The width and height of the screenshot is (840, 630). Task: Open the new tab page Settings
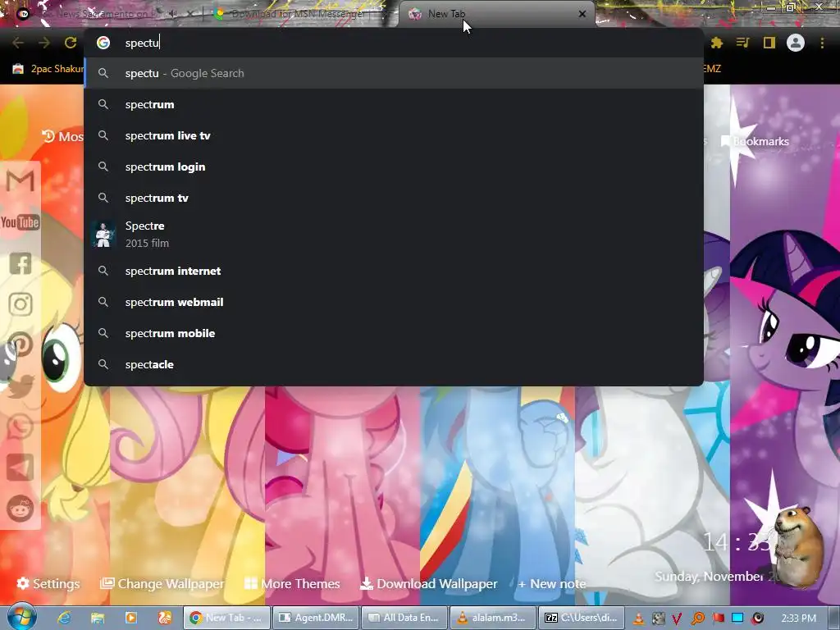48,583
